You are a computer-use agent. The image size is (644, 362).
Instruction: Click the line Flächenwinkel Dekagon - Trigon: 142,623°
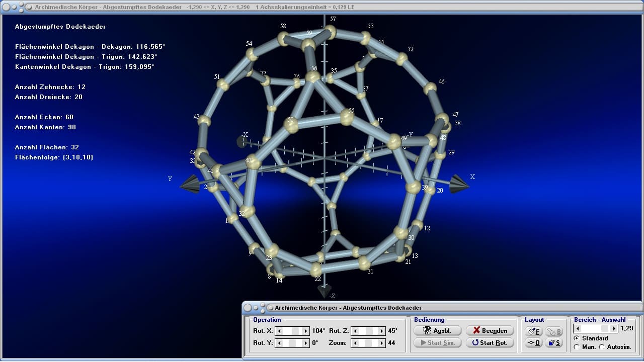coord(86,57)
